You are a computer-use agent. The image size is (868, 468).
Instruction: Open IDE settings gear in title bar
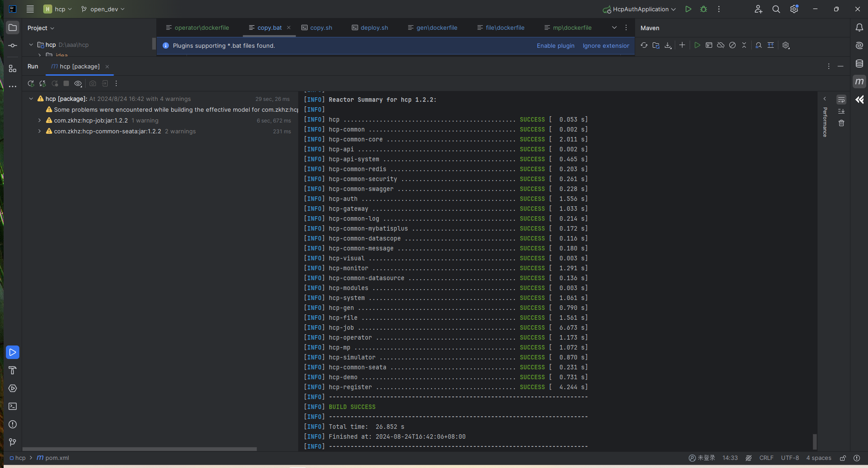coord(794,9)
